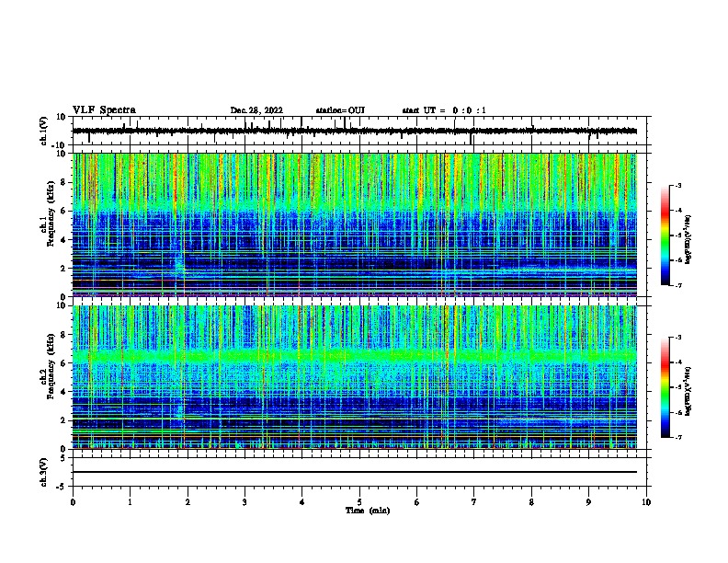Click the "2" kHz tick label of ch.2 spectrogram
This screenshot has height=563, width=728.
coord(63,420)
